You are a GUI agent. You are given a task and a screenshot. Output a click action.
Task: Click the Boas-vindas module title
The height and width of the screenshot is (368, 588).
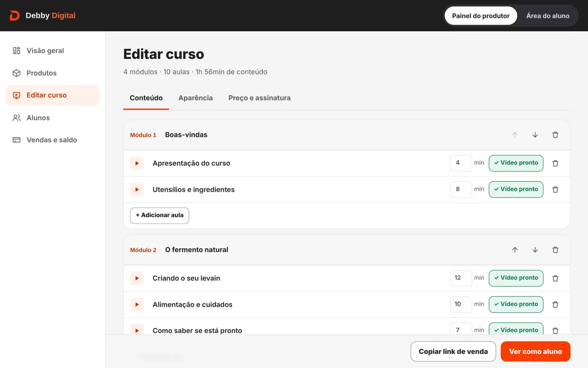click(186, 135)
